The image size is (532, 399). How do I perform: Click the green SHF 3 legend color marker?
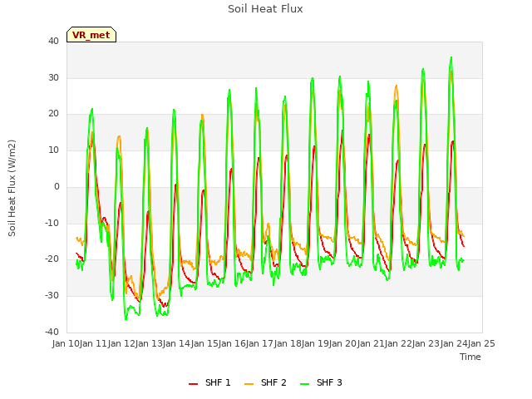[305, 383]
